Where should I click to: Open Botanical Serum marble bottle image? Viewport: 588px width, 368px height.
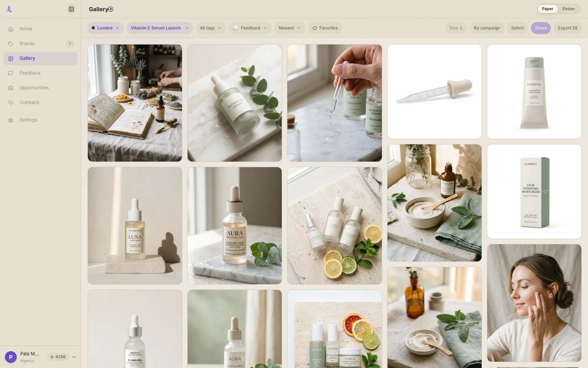[234, 103]
